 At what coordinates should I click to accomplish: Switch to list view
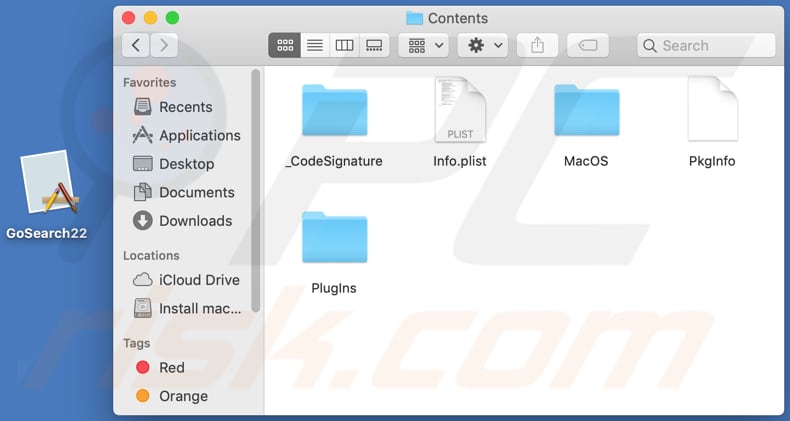(x=315, y=45)
